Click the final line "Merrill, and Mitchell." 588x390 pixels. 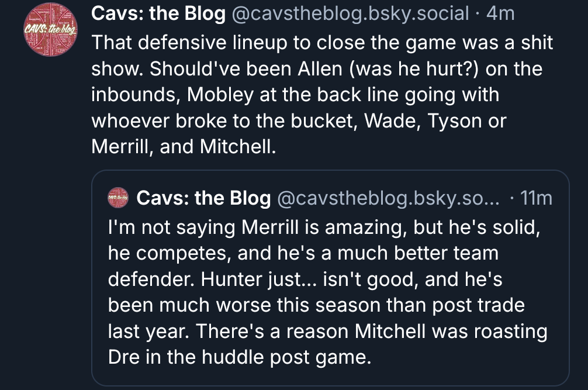[x=183, y=147]
